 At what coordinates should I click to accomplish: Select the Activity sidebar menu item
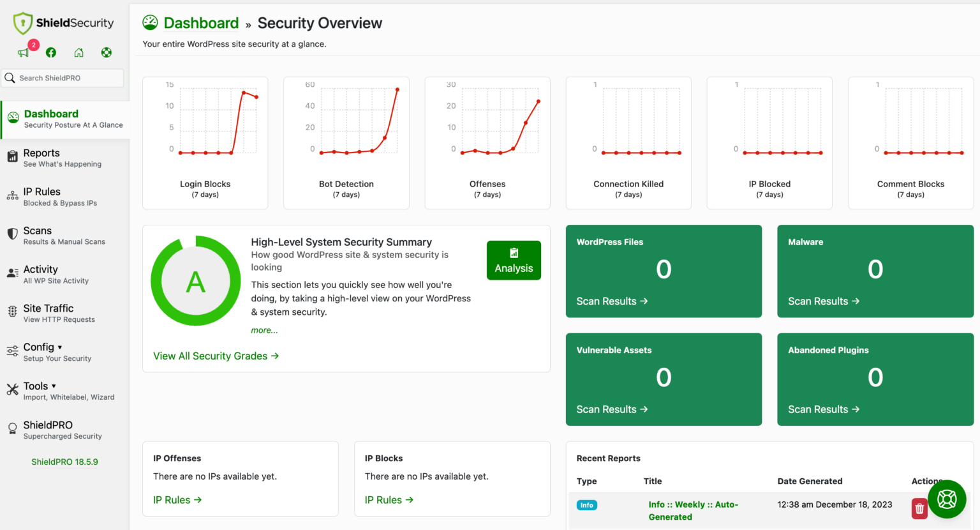(x=40, y=269)
